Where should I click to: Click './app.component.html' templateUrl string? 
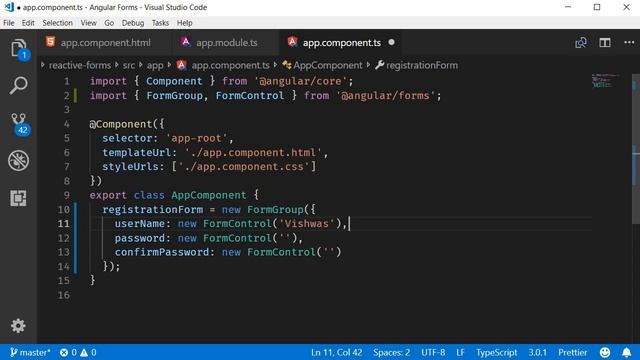253,153
